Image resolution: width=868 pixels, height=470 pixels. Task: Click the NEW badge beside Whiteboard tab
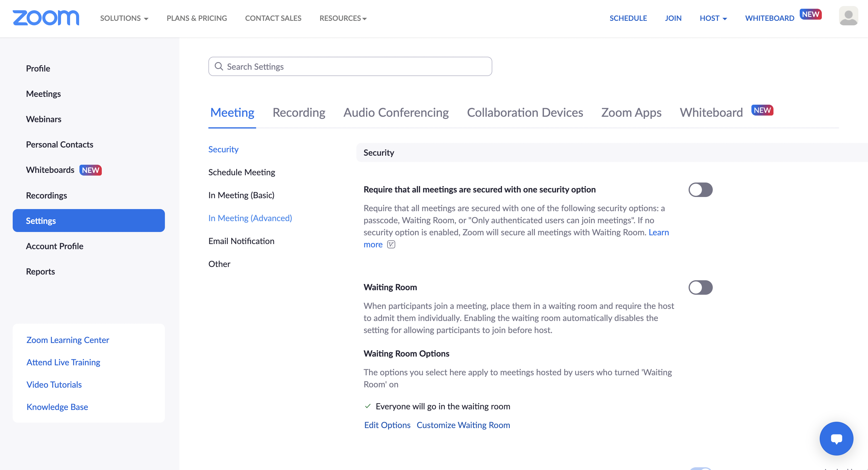(x=762, y=110)
